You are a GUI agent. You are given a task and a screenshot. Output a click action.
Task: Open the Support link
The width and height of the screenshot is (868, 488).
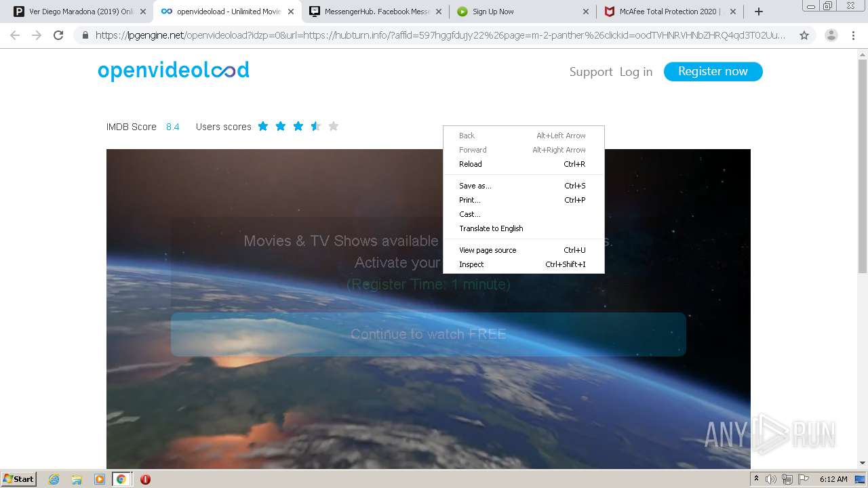(x=591, y=72)
